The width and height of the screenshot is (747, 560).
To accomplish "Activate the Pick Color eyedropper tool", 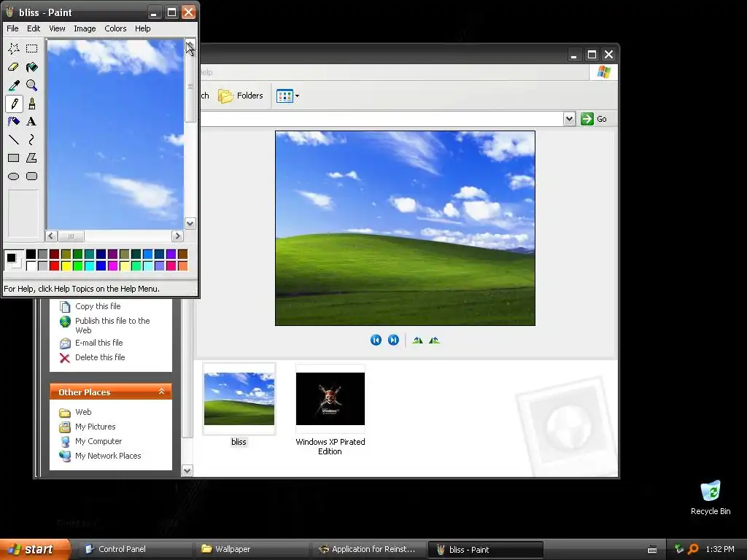I will click(x=14, y=85).
